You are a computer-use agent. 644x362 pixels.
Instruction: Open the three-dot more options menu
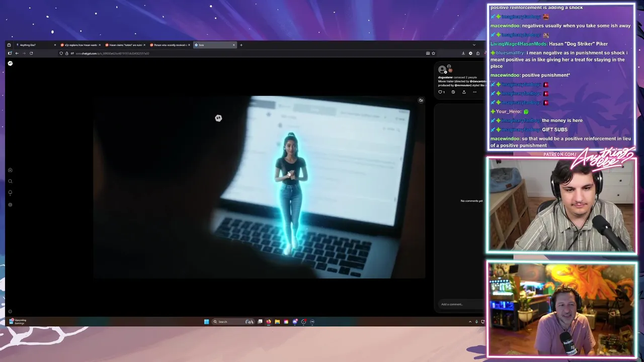point(474,92)
